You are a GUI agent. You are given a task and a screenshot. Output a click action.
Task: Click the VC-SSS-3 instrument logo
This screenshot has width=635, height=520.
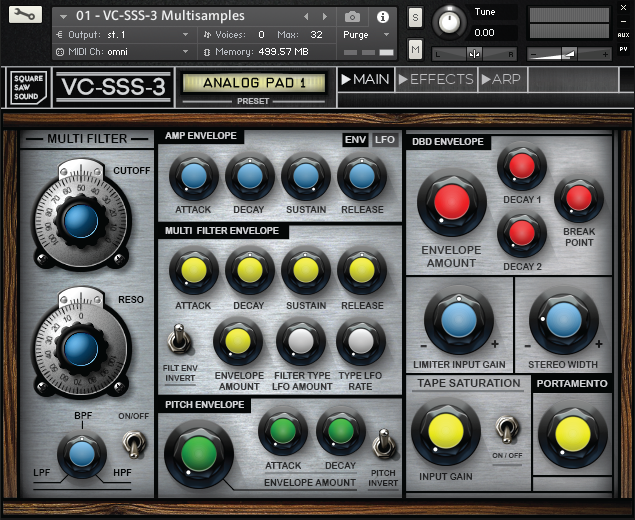[x=113, y=87]
